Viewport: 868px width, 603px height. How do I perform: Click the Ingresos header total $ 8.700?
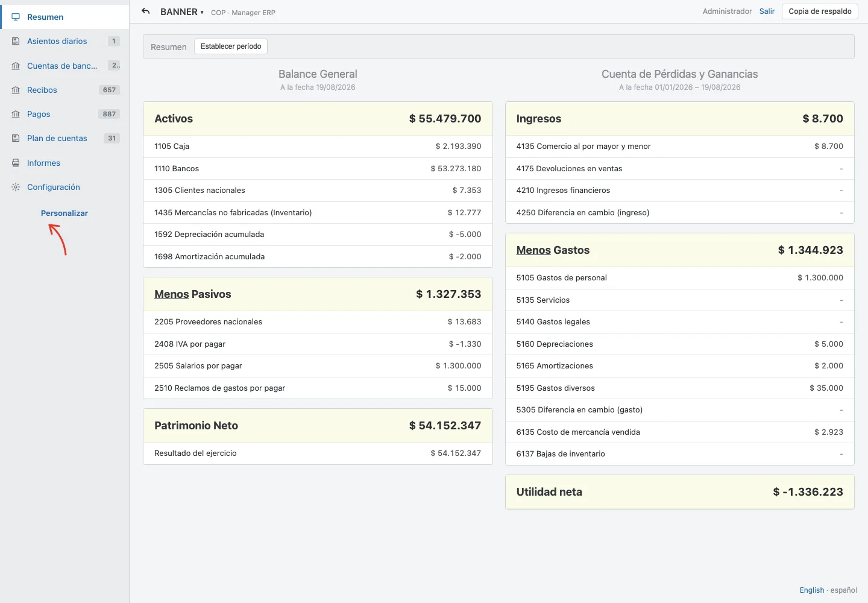tap(823, 119)
